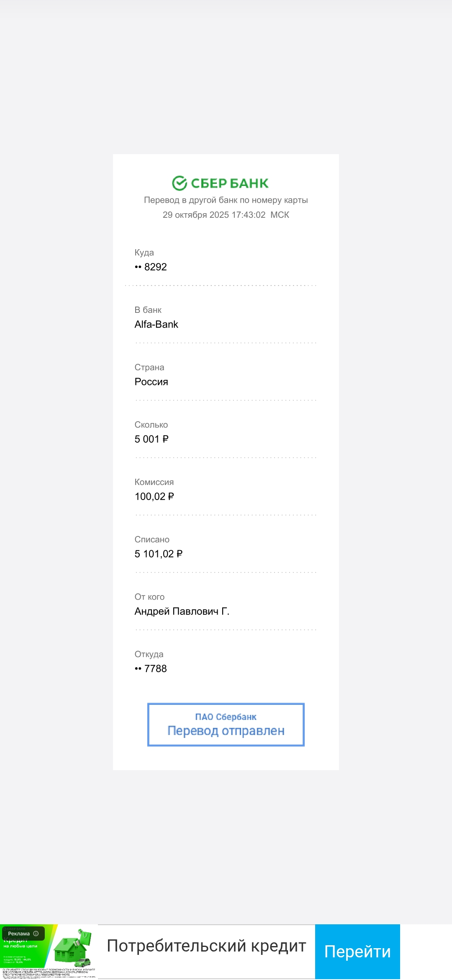Tap the heading Перевод в другой банк
This screenshot has height=980, width=452.
[226, 200]
